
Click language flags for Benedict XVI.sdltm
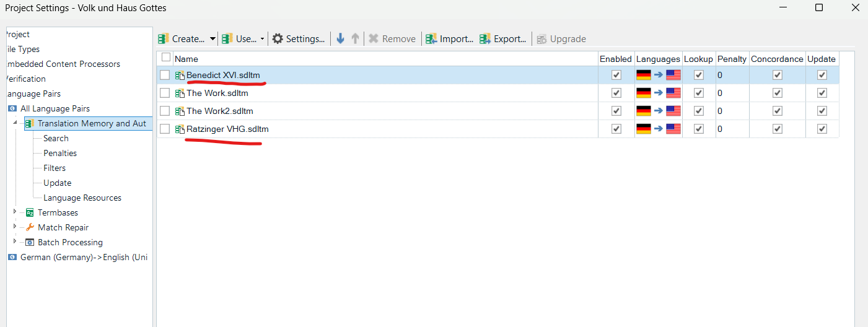click(x=658, y=75)
